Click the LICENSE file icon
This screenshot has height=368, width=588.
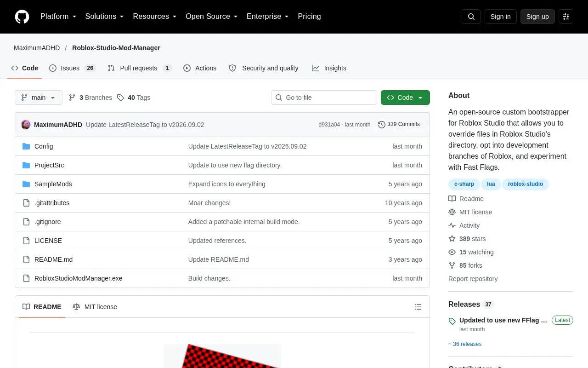(26, 241)
